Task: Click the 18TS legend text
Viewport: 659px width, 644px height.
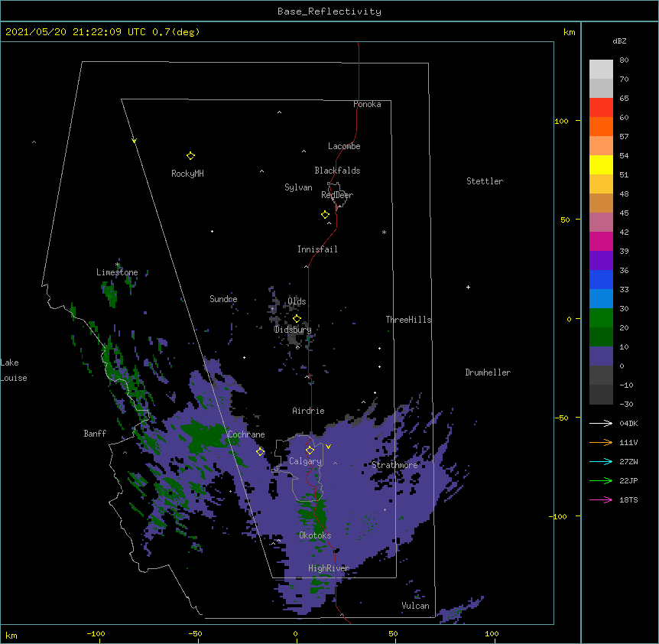Action: [628, 499]
